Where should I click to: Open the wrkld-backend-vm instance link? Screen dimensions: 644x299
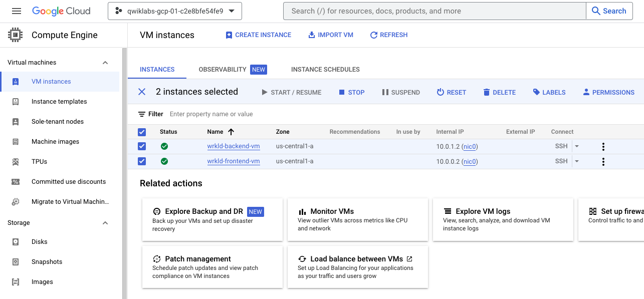(234, 146)
